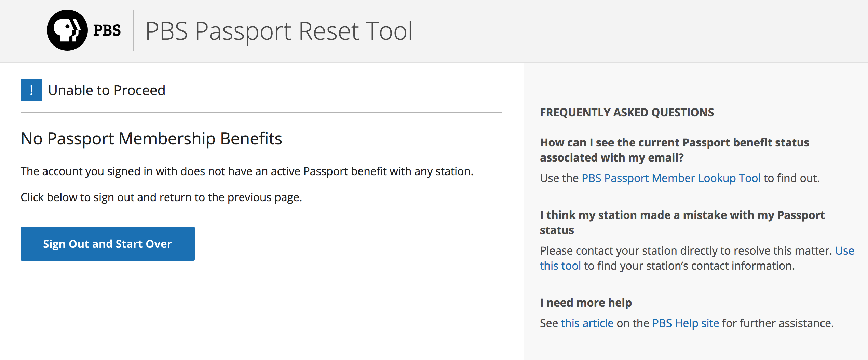
Task: Click the PBS logo in the header
Action: pyautogui.click(x=84, y=30)
